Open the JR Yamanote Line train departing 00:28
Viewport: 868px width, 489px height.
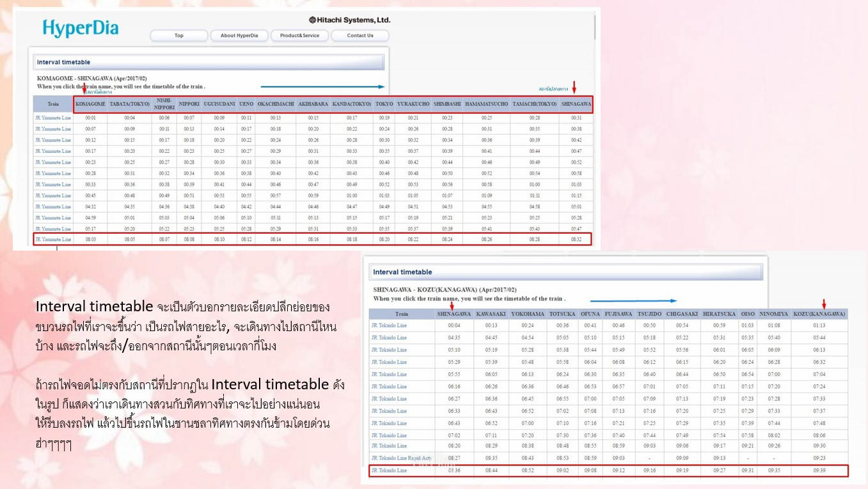tap(53, 173)
